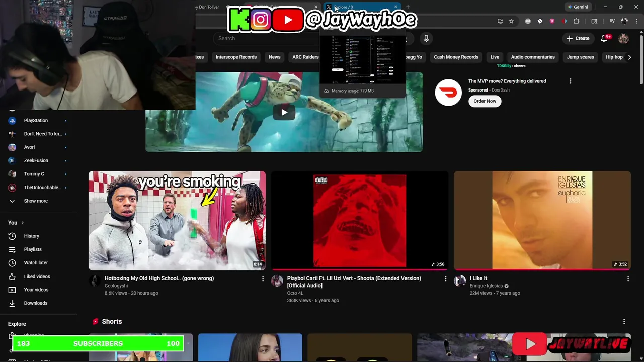
Task: Click the pink U shield extension icon
Action: 552,21
